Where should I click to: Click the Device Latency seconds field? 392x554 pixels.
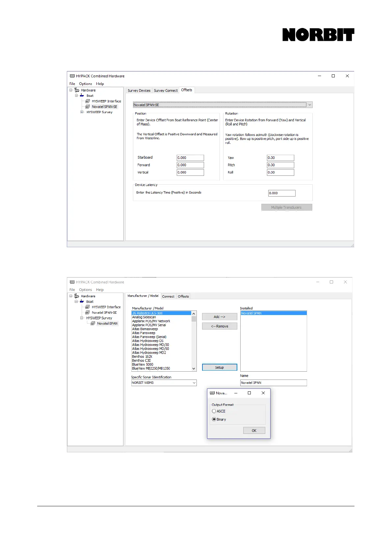click(x=282, y=193)
